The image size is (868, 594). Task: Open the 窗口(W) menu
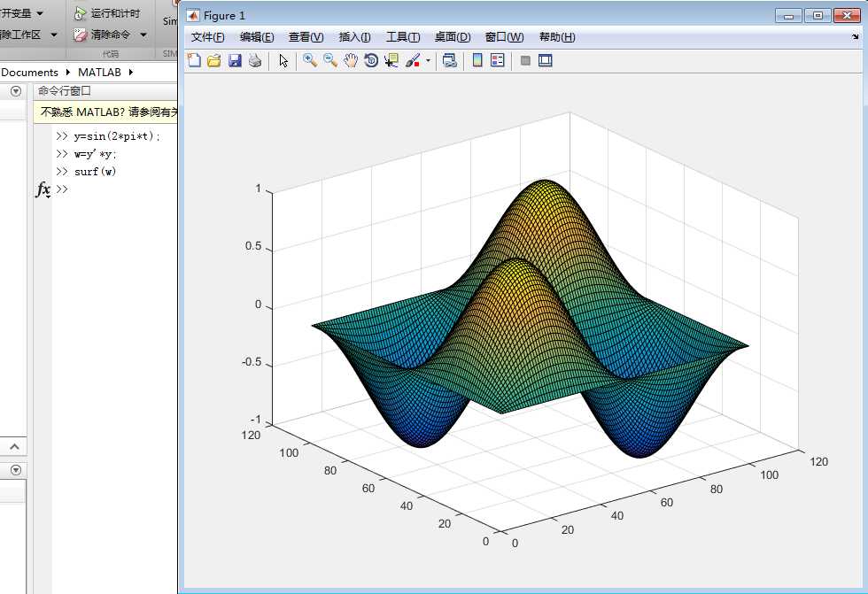coord(504,37)
